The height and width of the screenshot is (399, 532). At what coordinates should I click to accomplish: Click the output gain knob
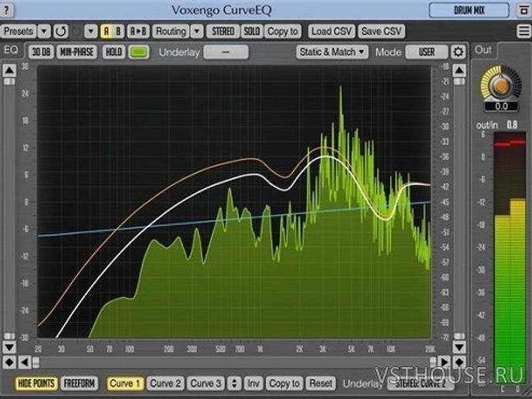pos(501,85)
